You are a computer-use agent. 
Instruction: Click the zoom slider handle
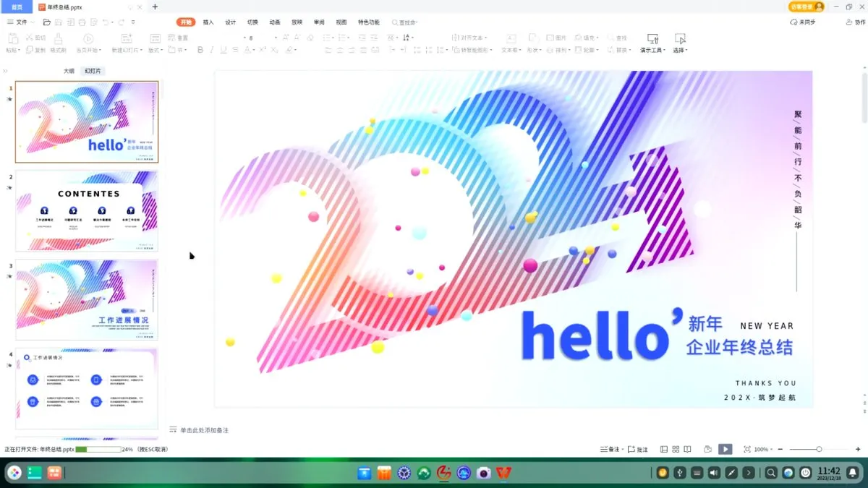819,449
